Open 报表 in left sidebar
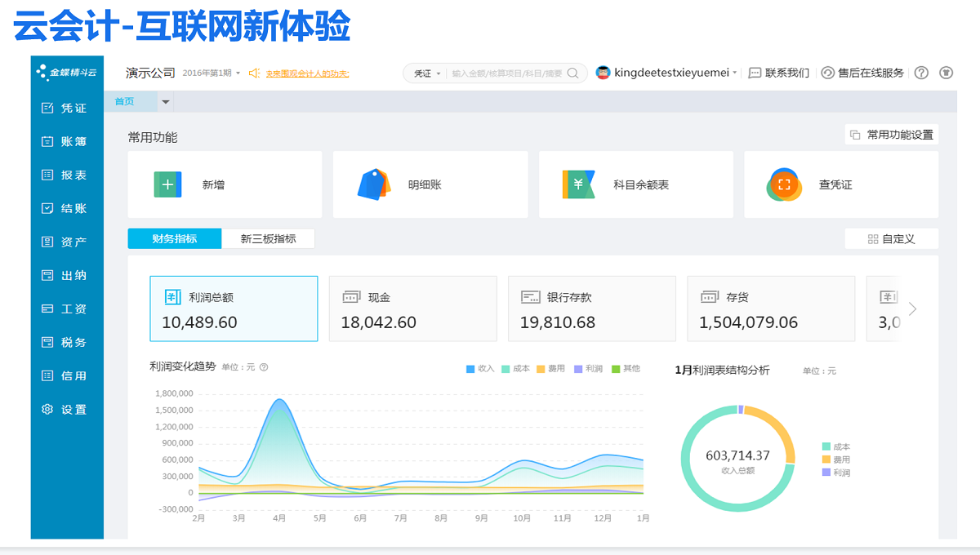The image size is (980, 555). (66, 175)
